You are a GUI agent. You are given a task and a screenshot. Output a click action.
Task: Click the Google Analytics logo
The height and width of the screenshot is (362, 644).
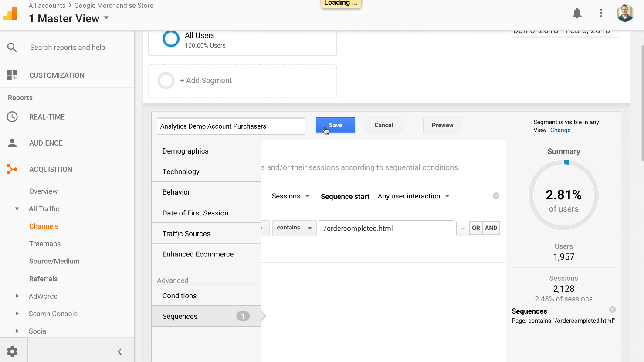point(10,14)
